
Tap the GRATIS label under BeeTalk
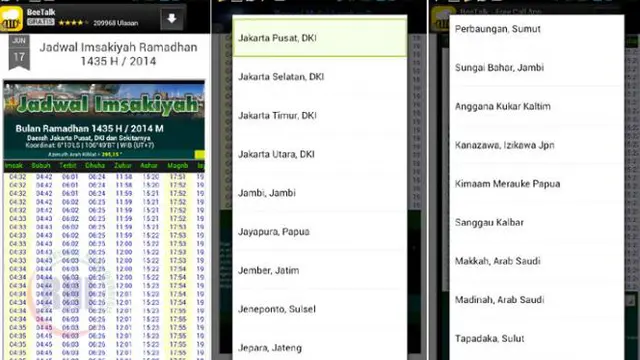click(x=41, y=22)
